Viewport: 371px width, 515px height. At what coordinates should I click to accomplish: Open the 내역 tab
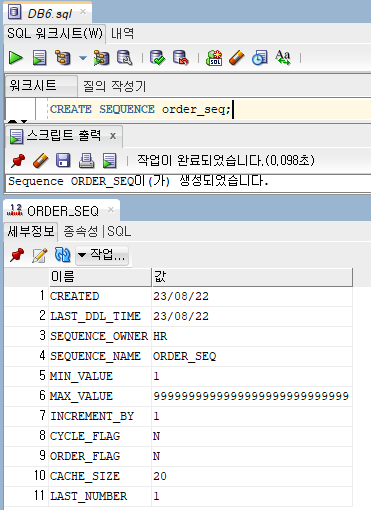pos(122,33)
